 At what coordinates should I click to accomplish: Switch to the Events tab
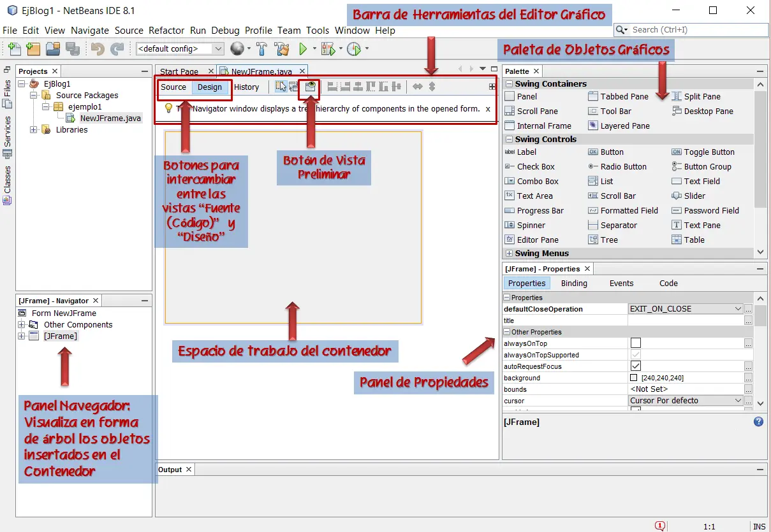click(x=620, y=284)
